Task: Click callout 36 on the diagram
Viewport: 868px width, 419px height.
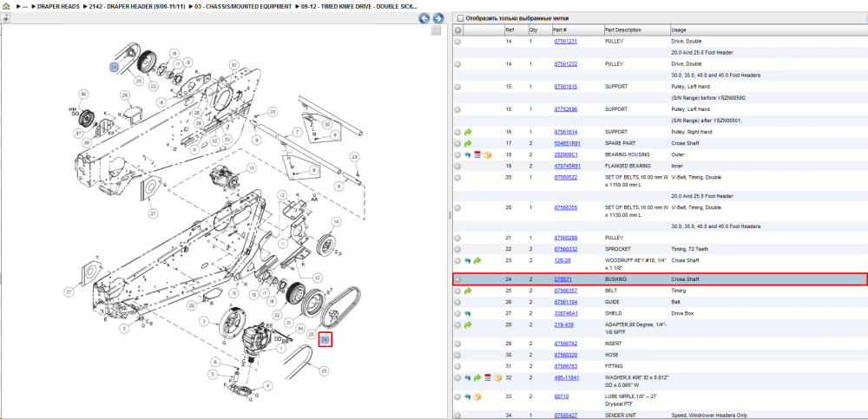Action: 83,94
